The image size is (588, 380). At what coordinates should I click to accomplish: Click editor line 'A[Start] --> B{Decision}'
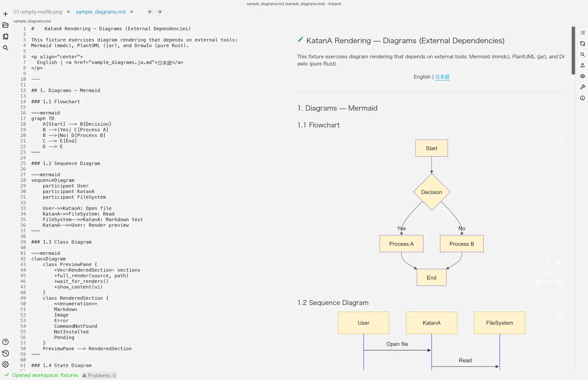click(x=77, y=124)
